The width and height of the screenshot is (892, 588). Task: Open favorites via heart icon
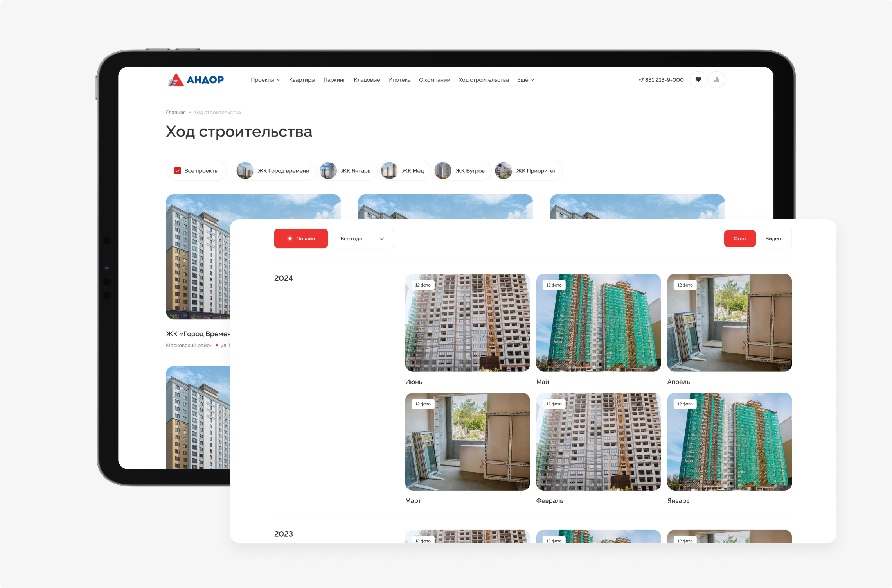tap(698, 80)
